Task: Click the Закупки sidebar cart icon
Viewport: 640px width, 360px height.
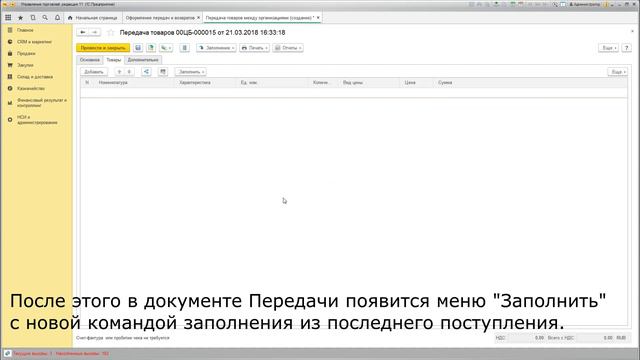Action: click(10, 65)
